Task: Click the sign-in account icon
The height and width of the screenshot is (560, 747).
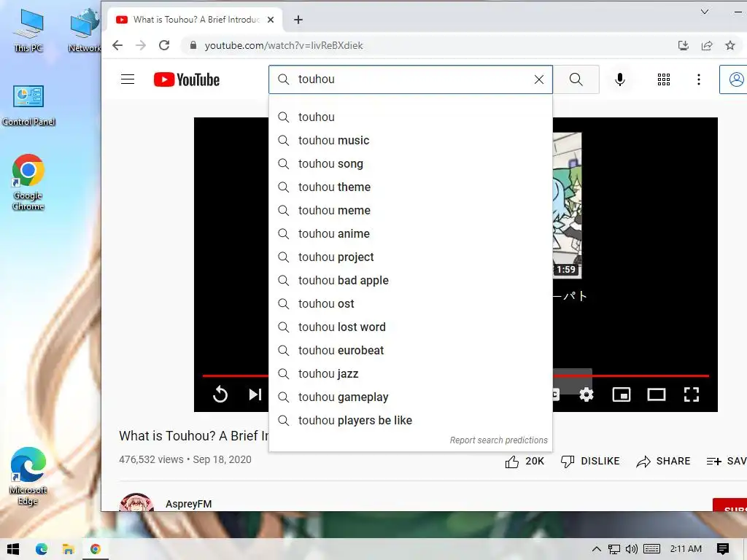Action: pyautogui.click(x=736, y=79)
